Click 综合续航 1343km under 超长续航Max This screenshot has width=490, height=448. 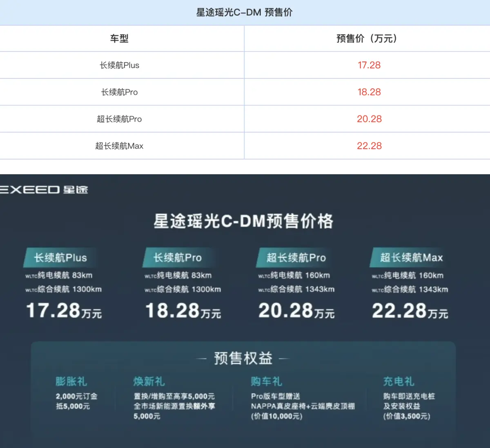(x=410, y=289)
